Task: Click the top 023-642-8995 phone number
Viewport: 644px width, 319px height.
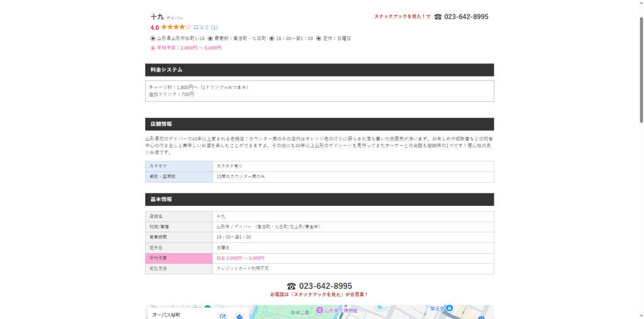Action: click(x=466, y=17)
